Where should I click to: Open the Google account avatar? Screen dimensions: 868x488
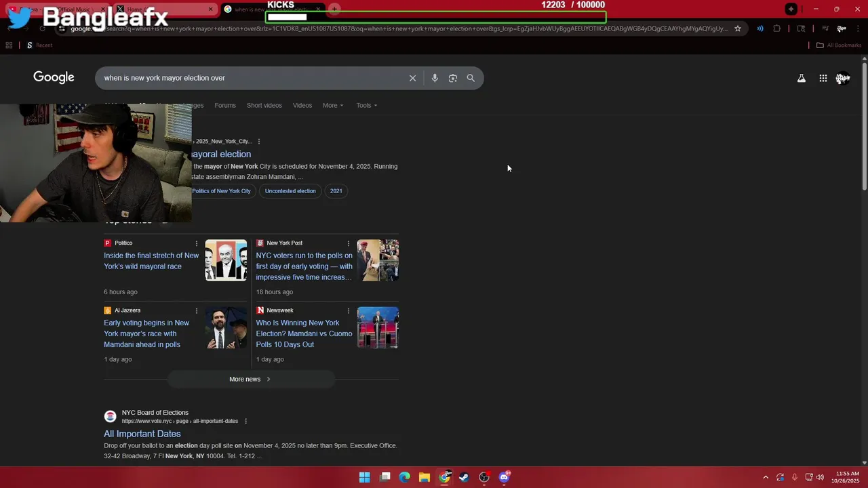843,78
